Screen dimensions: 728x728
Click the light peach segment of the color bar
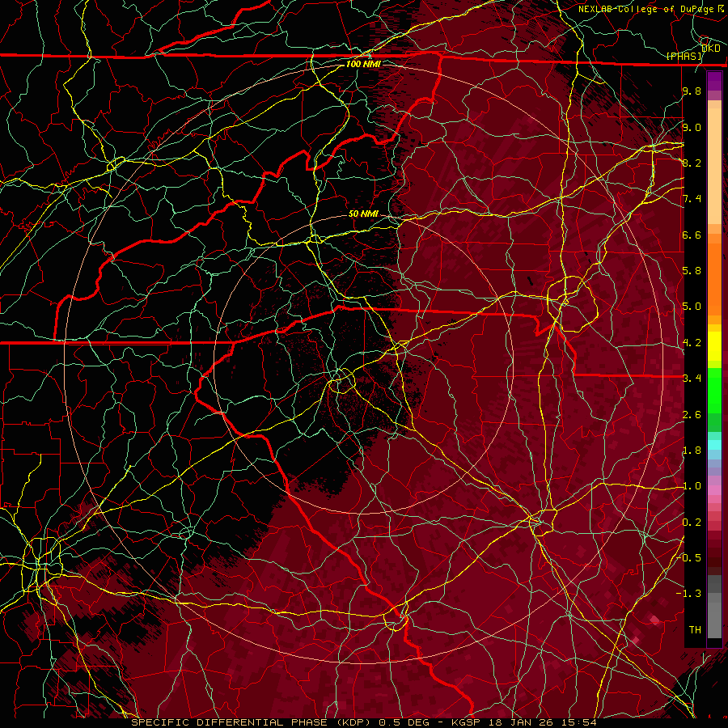coord(714,167)
